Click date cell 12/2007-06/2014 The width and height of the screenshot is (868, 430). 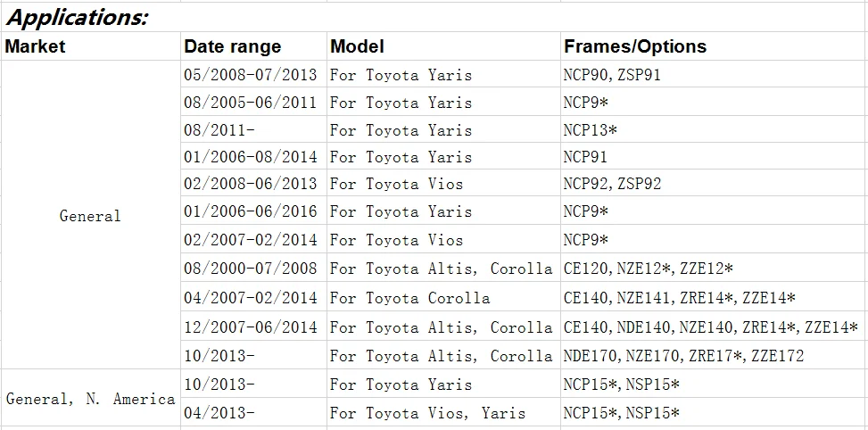(253, 327)
